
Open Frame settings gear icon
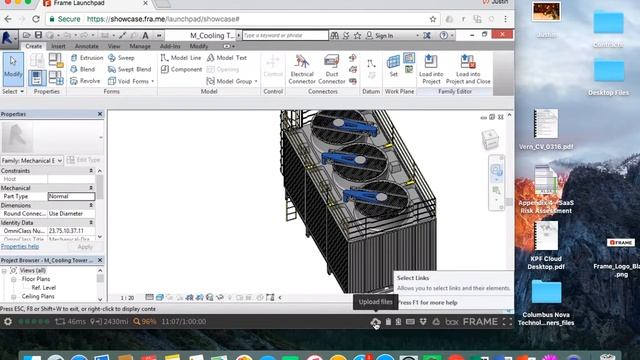tap(8, 322)
